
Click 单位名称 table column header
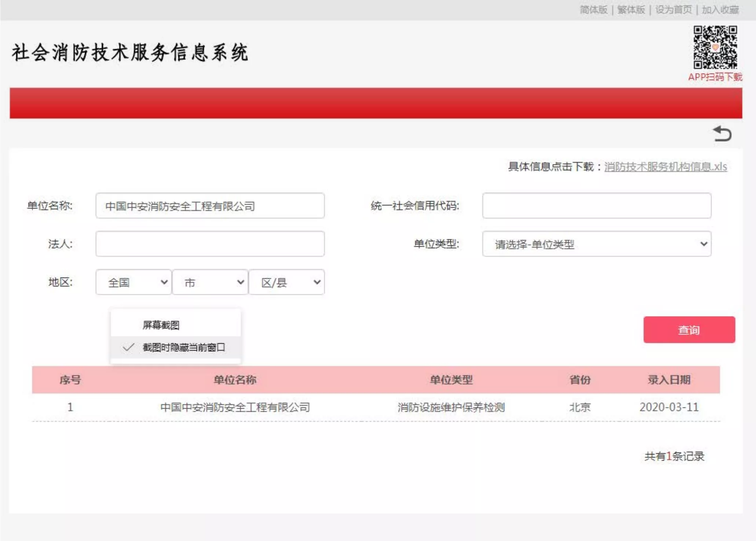pos(235,380)
